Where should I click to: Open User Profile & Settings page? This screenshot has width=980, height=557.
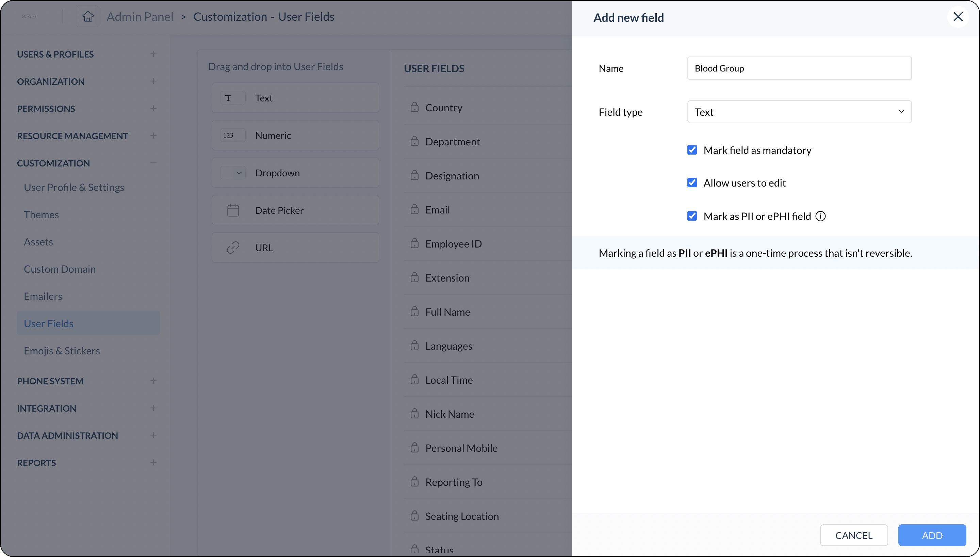75,187
